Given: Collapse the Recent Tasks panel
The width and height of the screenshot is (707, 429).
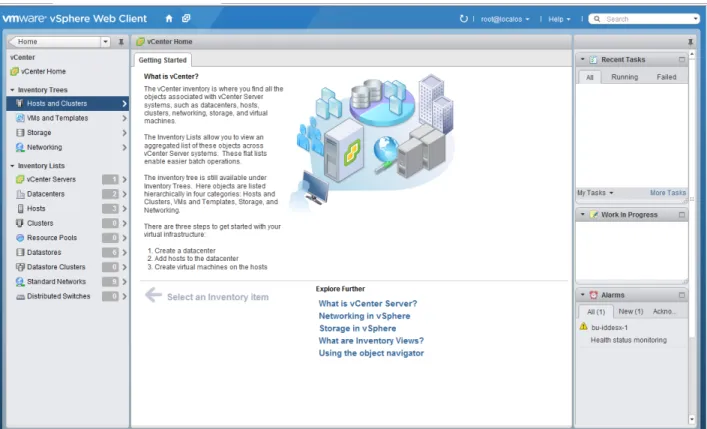Looking at the screenshot, I should click(582, 59).
